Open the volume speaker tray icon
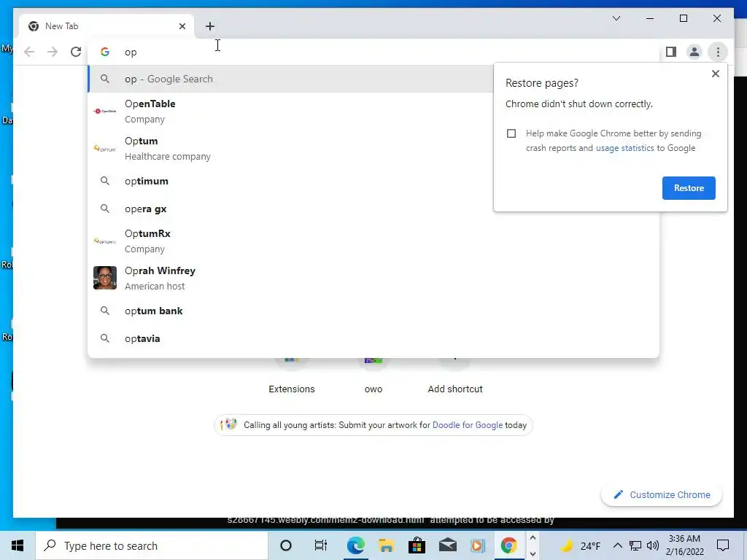Screen dimensions: 747x560 653,545
